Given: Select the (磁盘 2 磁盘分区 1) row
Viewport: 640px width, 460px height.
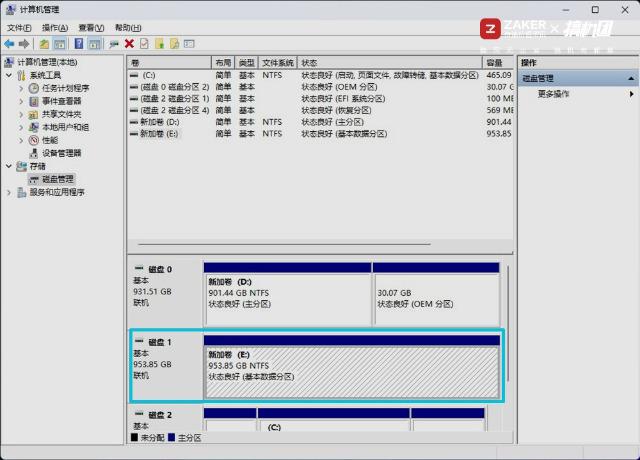Looking at the screenshot, I should (320, 99).
